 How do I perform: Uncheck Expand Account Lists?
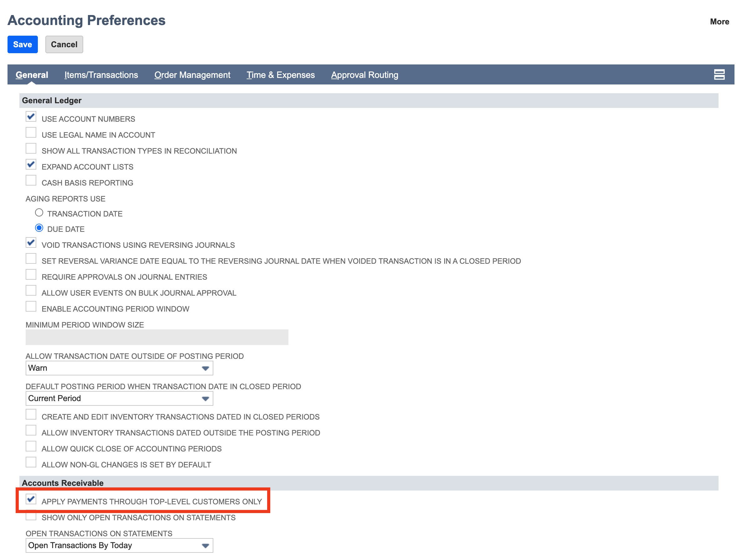point(31,165)
